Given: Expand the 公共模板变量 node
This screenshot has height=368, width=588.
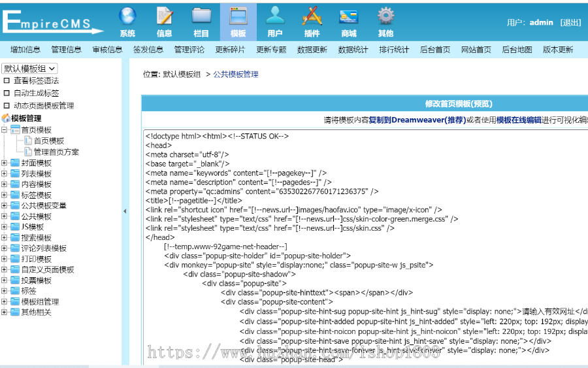Looking at the screenshot, I should coord(4,205).
